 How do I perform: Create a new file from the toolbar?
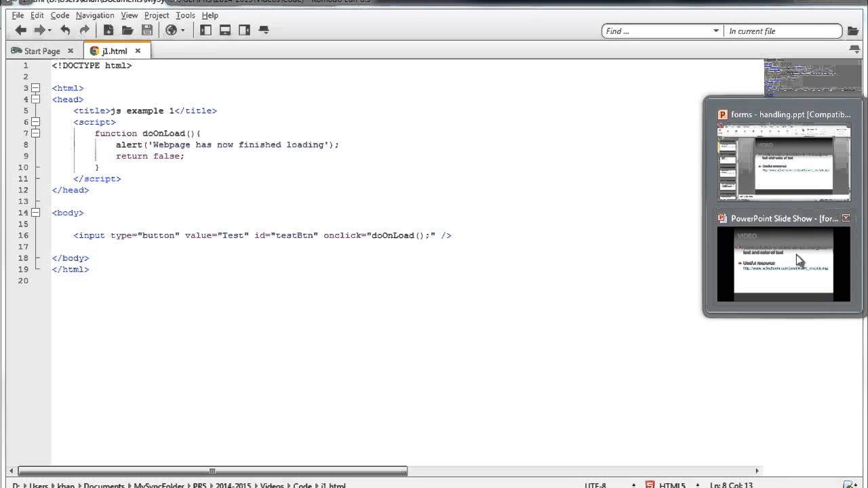(108, 30)
